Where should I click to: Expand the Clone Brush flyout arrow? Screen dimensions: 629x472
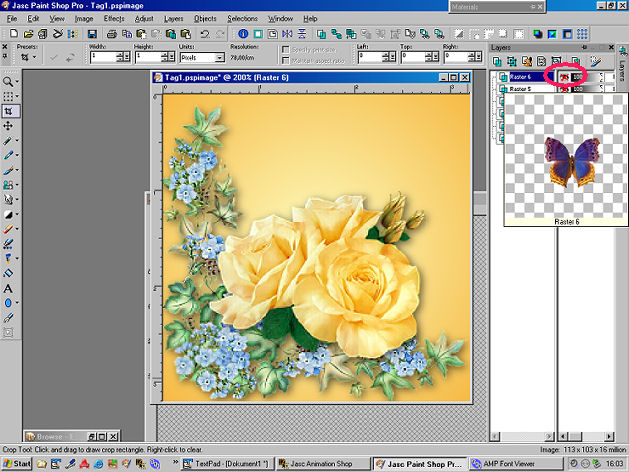[17, 185]
